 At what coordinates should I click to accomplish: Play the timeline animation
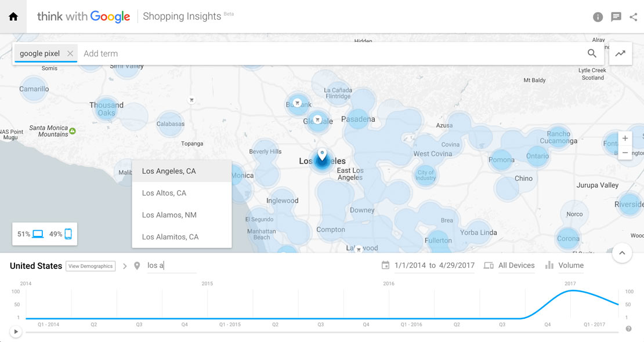(16, 332)
